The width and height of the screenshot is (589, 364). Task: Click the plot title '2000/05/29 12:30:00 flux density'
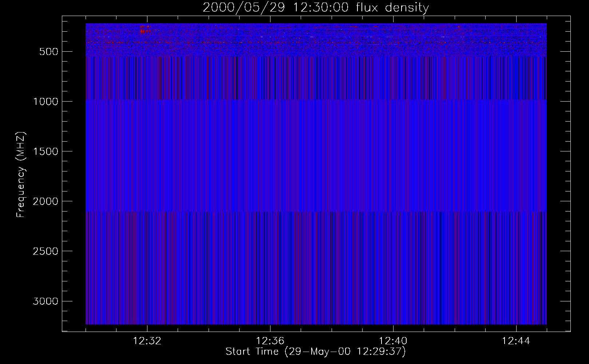316,7
